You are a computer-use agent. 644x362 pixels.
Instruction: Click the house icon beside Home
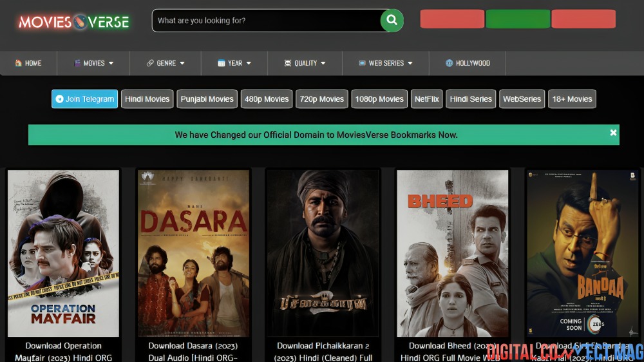coord(18,63)
